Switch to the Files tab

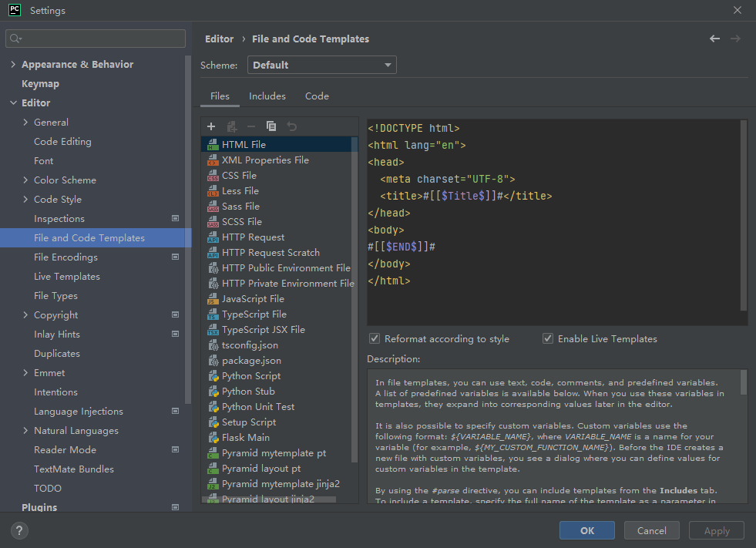tap(220, 96)
